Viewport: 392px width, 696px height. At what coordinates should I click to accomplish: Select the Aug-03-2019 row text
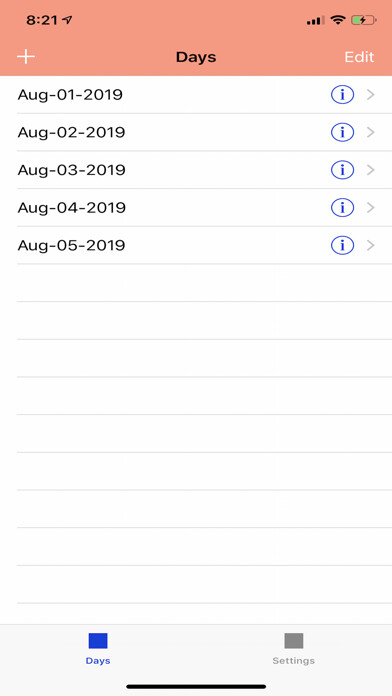point(71,170)
